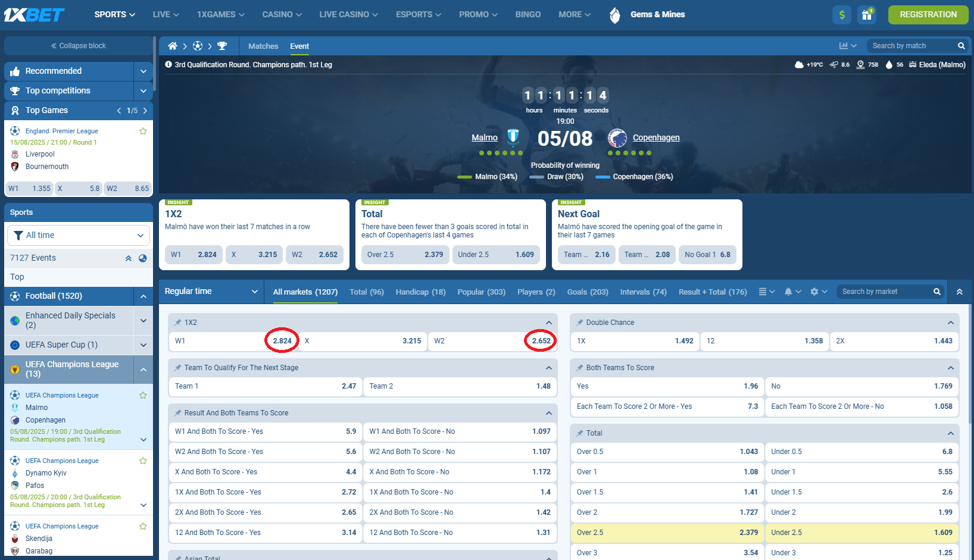The image size is (974, 560).
Task: Expand UEFA Super Cup (1)
Action: [143, 345]
